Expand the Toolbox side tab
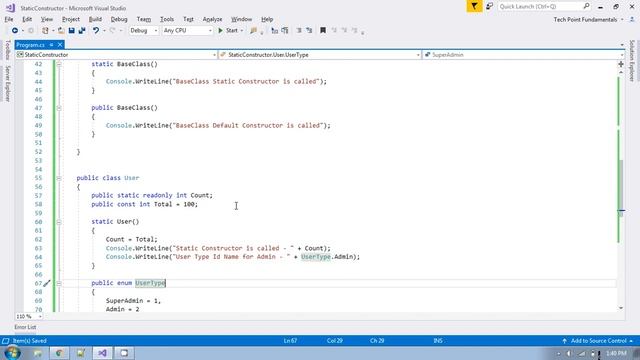 tap(7, 50)
